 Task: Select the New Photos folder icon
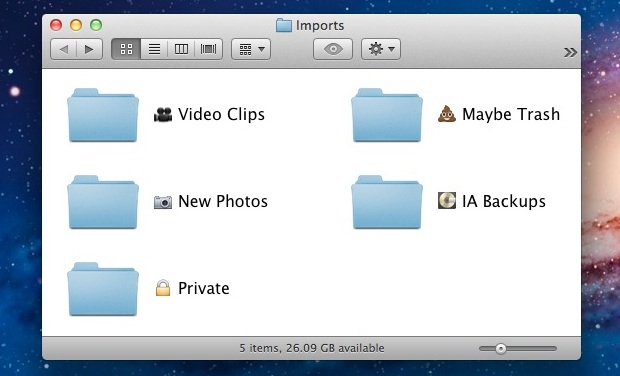click(103, 202)
